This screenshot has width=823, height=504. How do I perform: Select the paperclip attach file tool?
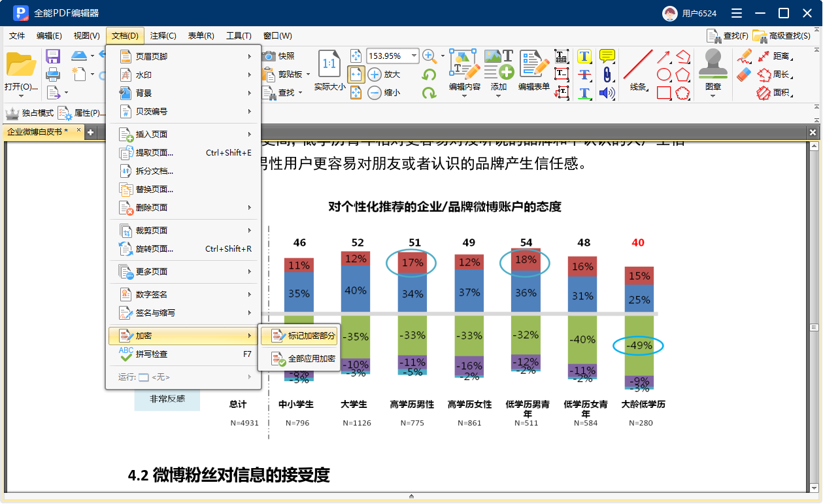[607, 74]
